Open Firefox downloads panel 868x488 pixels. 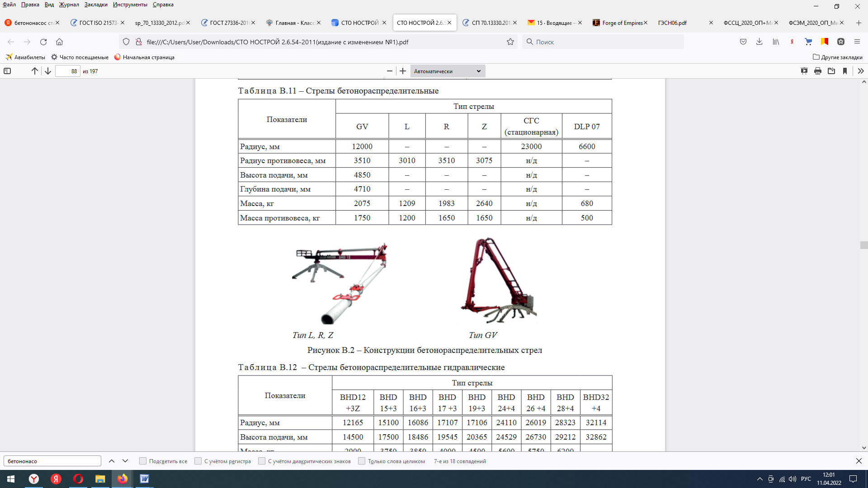(x=759, y=42)
